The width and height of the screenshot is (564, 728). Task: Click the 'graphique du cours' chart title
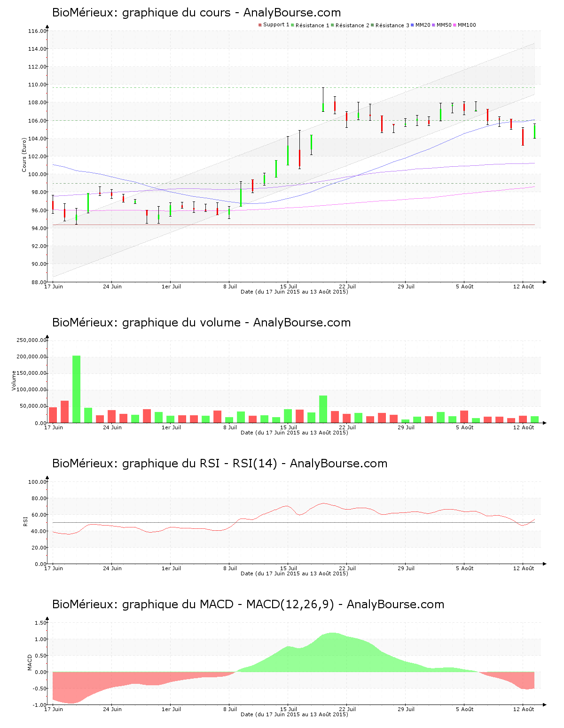[196, 13]
